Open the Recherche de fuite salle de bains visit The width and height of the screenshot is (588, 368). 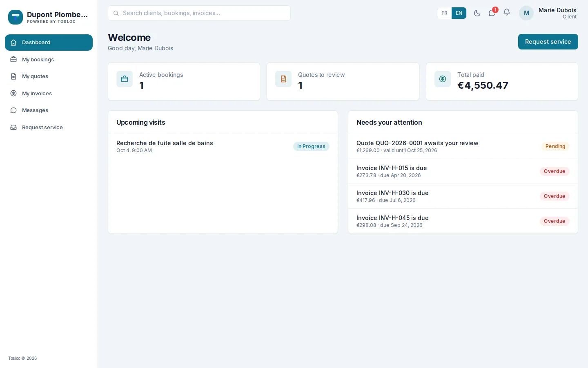tap(223, 146)
